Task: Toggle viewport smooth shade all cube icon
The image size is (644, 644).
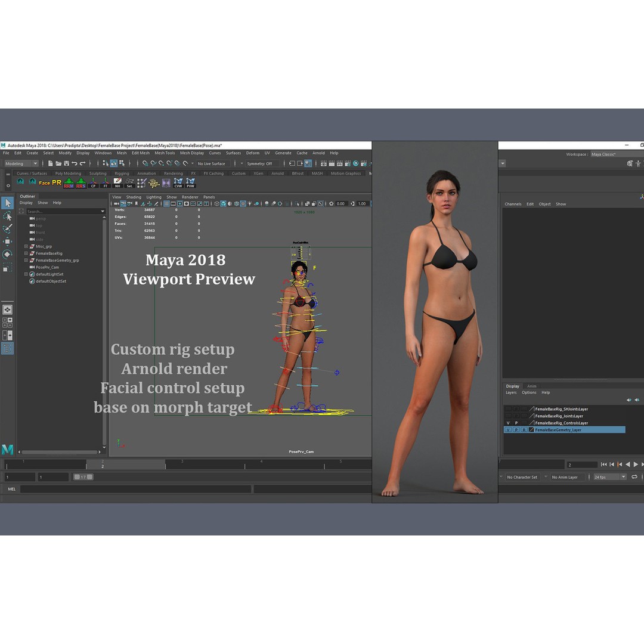Action: pyautogui.click(x=223, y=204)
